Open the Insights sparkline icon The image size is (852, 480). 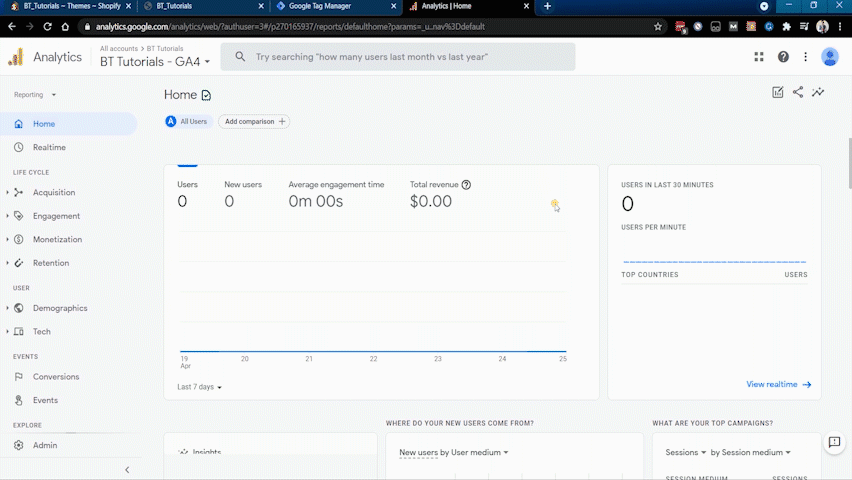point(818,92)
